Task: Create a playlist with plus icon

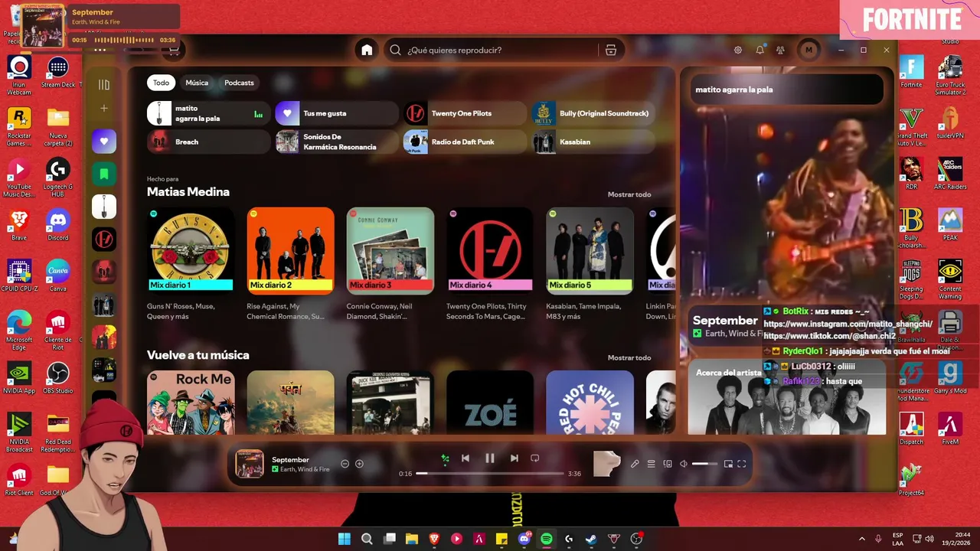Action: pos(104,109)
